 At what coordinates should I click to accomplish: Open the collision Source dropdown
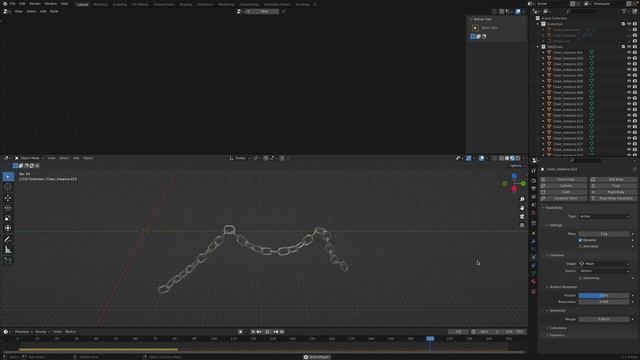pos(604,271)
